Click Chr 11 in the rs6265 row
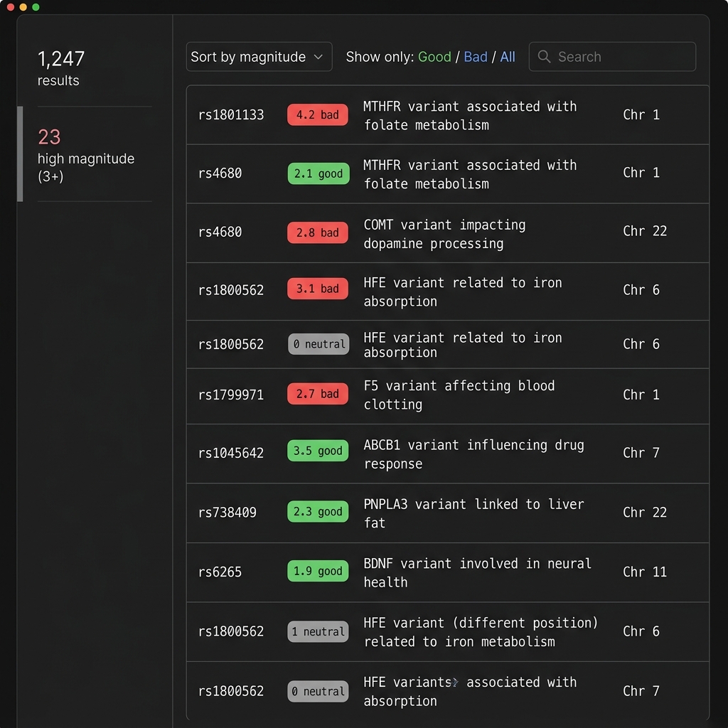 [x=644, y=572]
